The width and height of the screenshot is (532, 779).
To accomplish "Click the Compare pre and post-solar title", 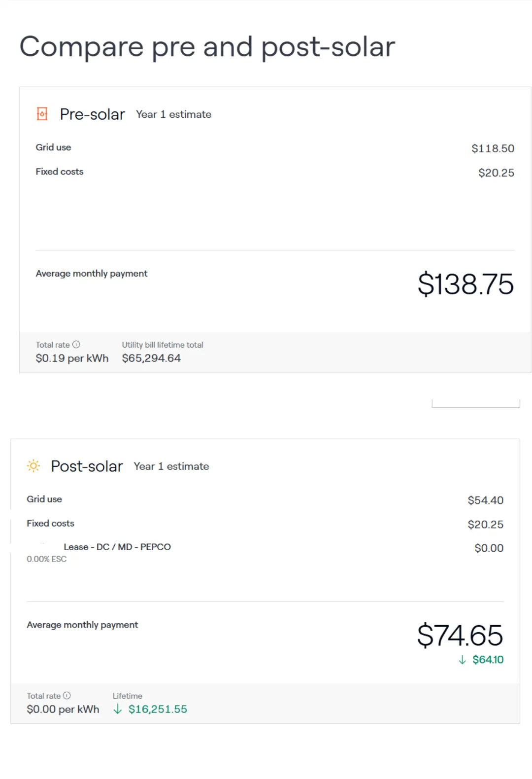I will pyautogui.click(x=207, y=47).
